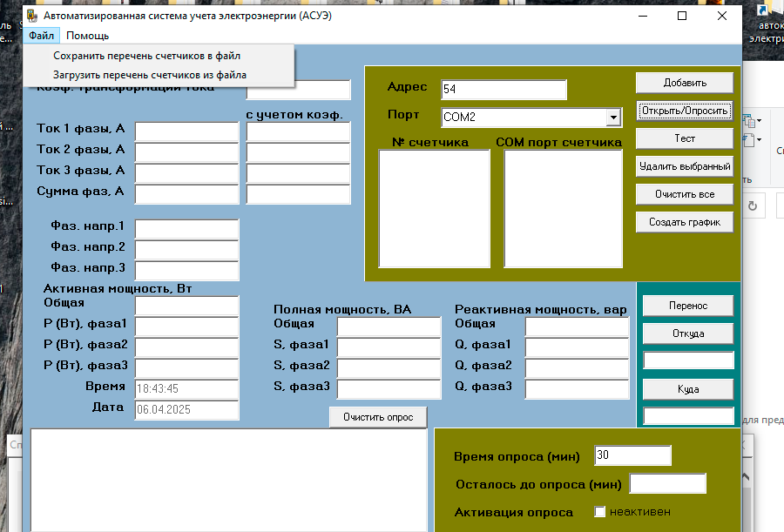Viewport: 784px width, 532px height.
Task: Open the Помощь menu
Action: (87, 36)
